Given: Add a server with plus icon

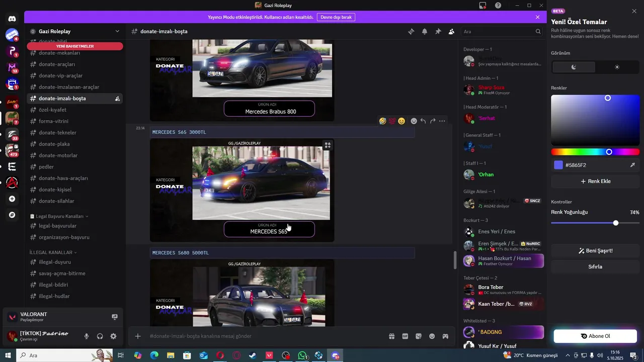Looking at the screenshot, I should point(12,199).
